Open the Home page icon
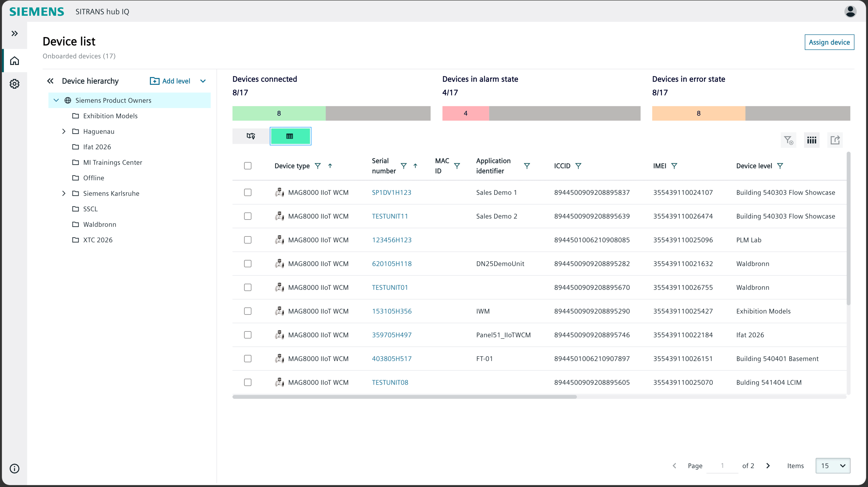 (14, 61)
